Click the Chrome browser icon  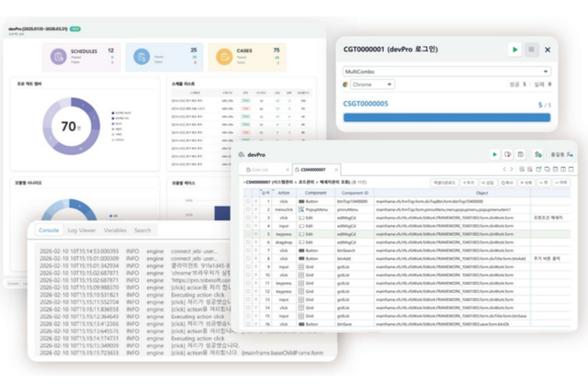coord(346,84)
